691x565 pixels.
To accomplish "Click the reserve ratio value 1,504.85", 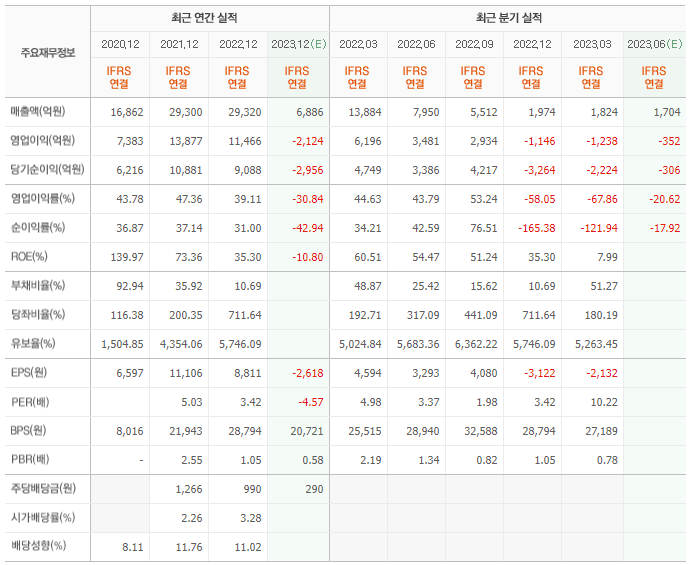I will click(x=122, y=344).
